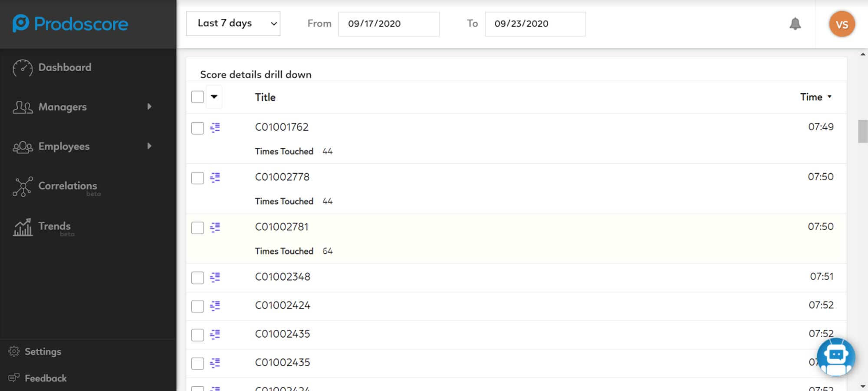Click the 07:51 time value
Image resolution: width=868 pixels, height=391 pixels.
(x=822, y=277)
